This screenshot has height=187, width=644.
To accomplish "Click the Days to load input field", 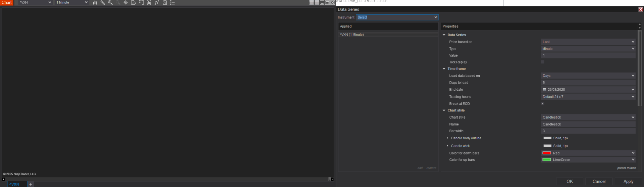I will coord(588,83).
